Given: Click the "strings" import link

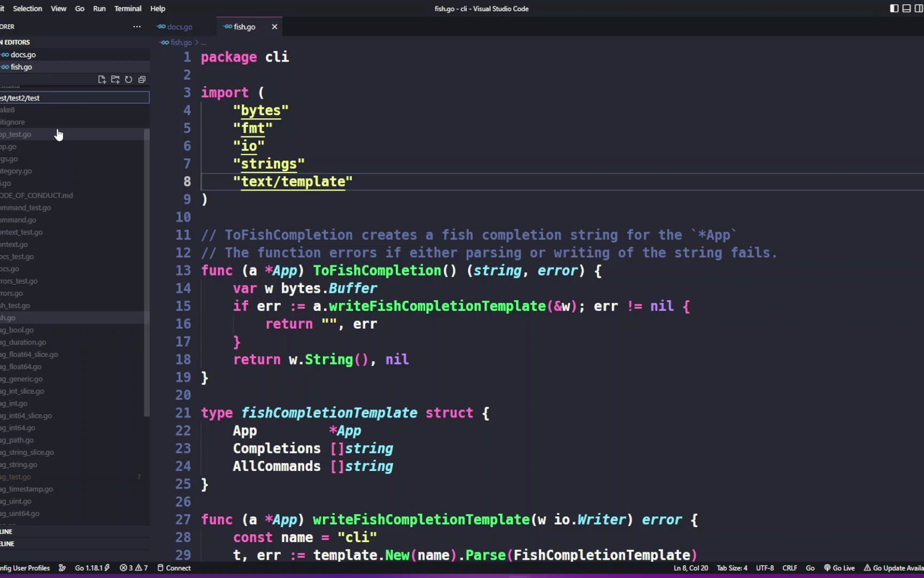Looking at the screenshot, I should click(x=269, y=164).
